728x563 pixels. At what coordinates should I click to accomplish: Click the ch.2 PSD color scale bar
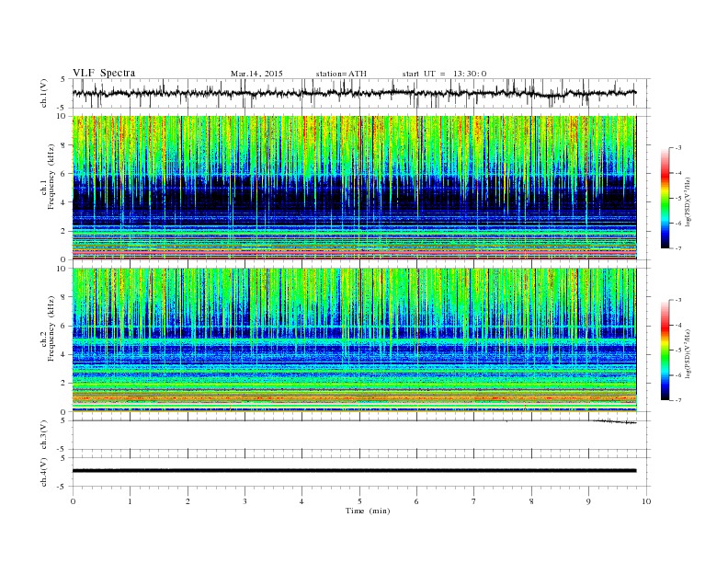(x=665, y=350)
